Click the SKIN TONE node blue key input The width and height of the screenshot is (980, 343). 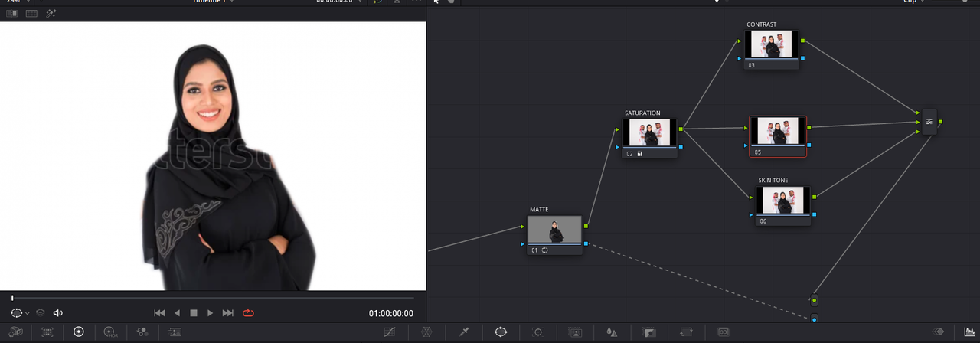click(751, 214)
